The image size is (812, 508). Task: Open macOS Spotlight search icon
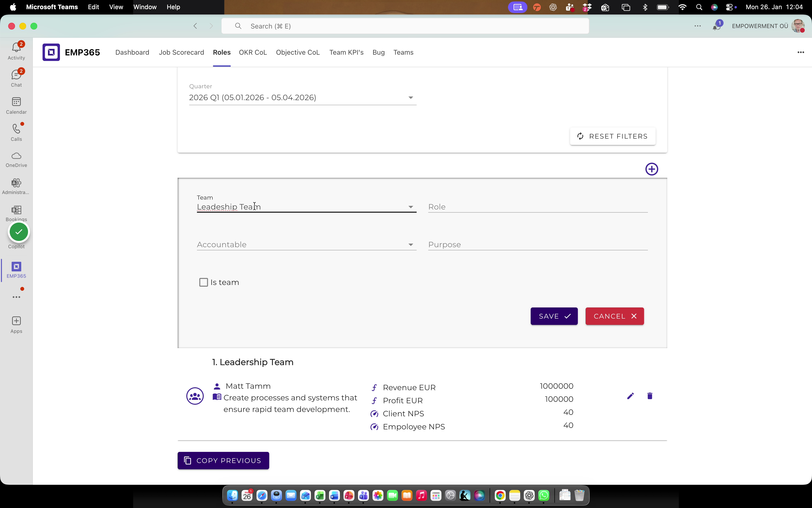tap(699, 7)
